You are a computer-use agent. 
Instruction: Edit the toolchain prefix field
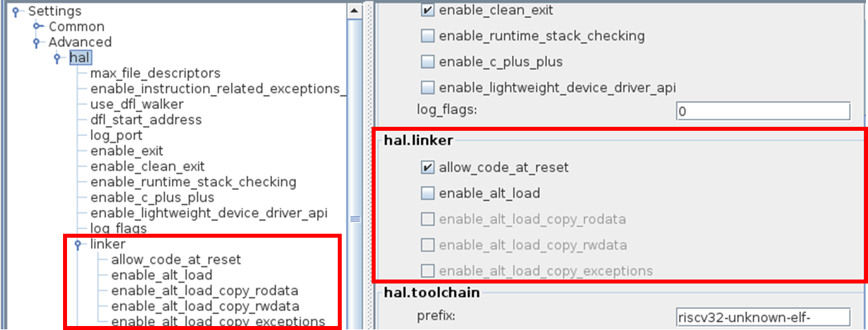pos(762,317)
